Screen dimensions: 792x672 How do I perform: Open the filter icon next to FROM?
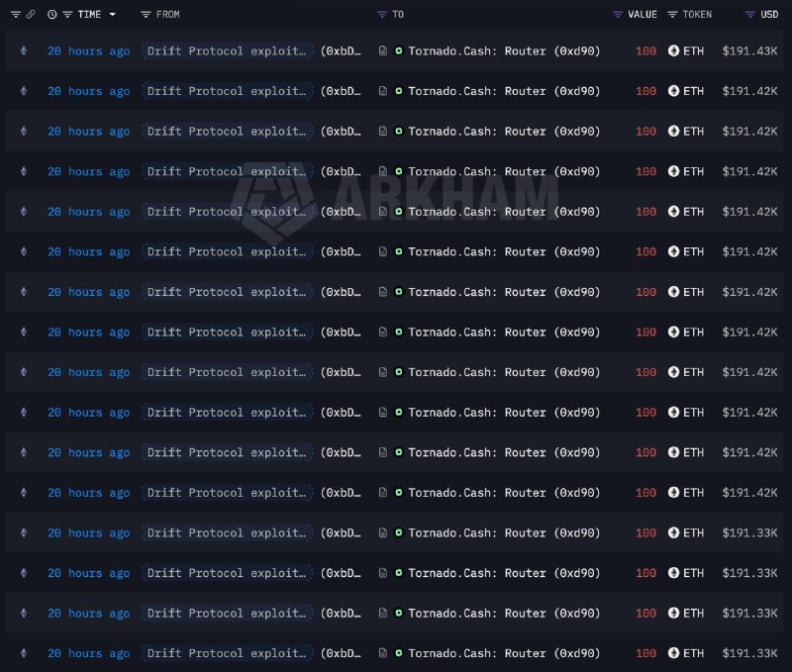(x=146, y=15)
